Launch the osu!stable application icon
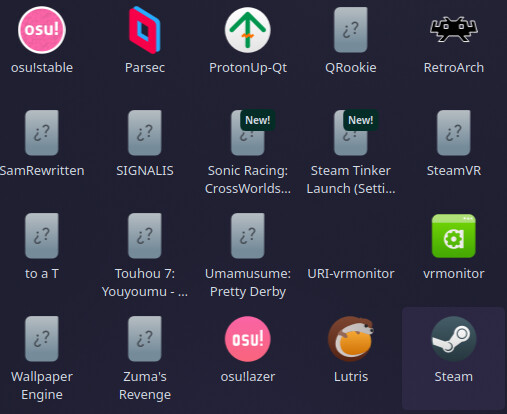 (x=42, y=30)
